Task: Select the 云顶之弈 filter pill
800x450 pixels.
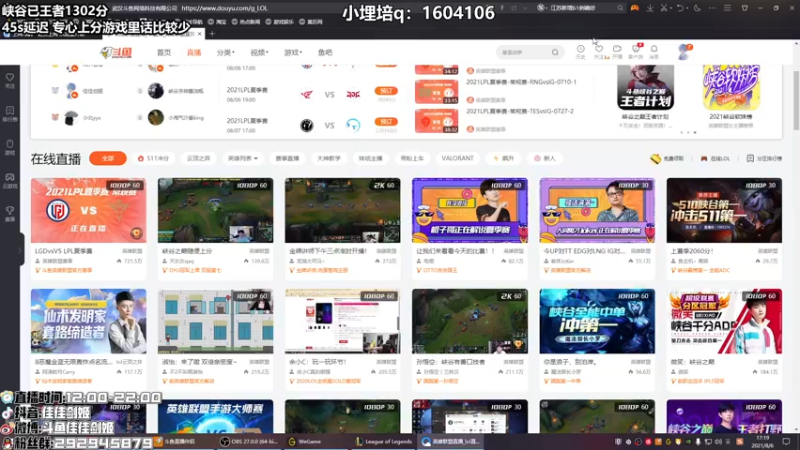Action: [x=198, y=158]
